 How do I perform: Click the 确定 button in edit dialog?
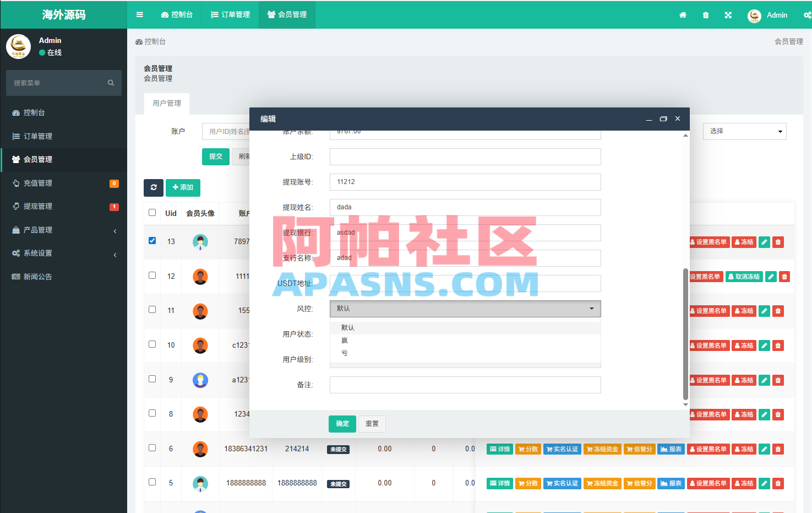pos(342,424)
